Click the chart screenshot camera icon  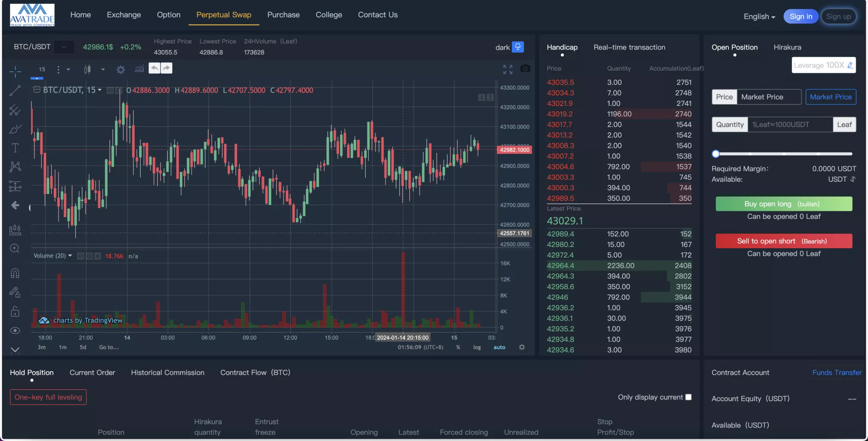click(x=525, y=69)
